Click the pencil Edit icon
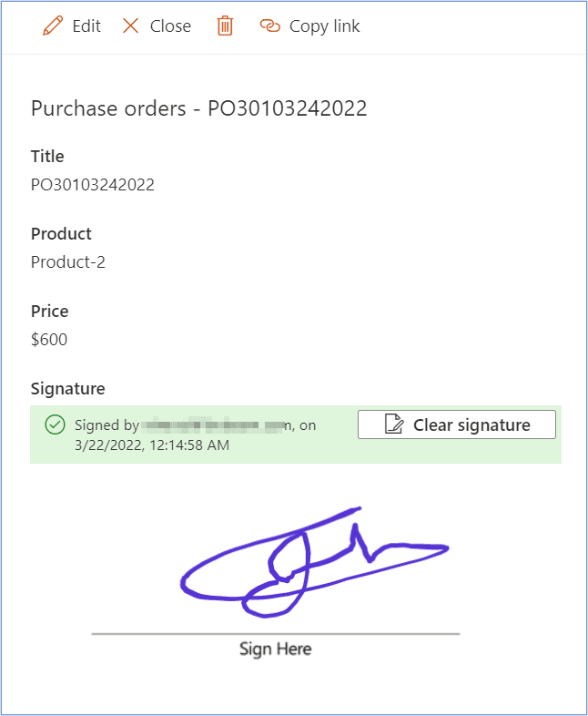Viewport: 588px width, 716px height. (53, 26)
